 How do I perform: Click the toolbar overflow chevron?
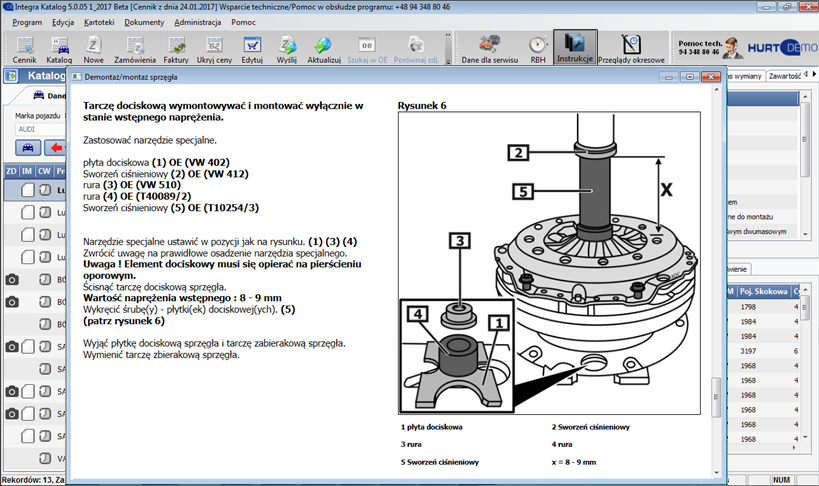coord(448,36)
